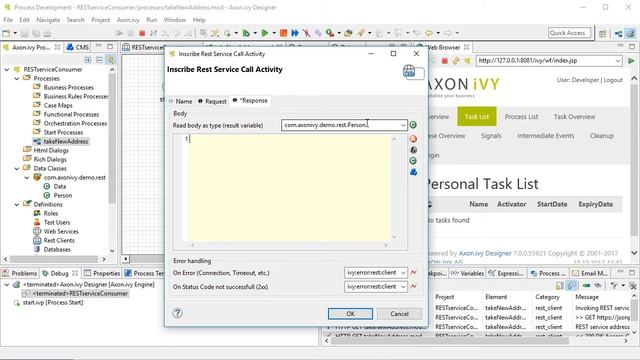Image resolution: width=640 pixels, height=360 pixels.
Task: Click the error icon next to On Error dropdown
Action: pos(413,273)
